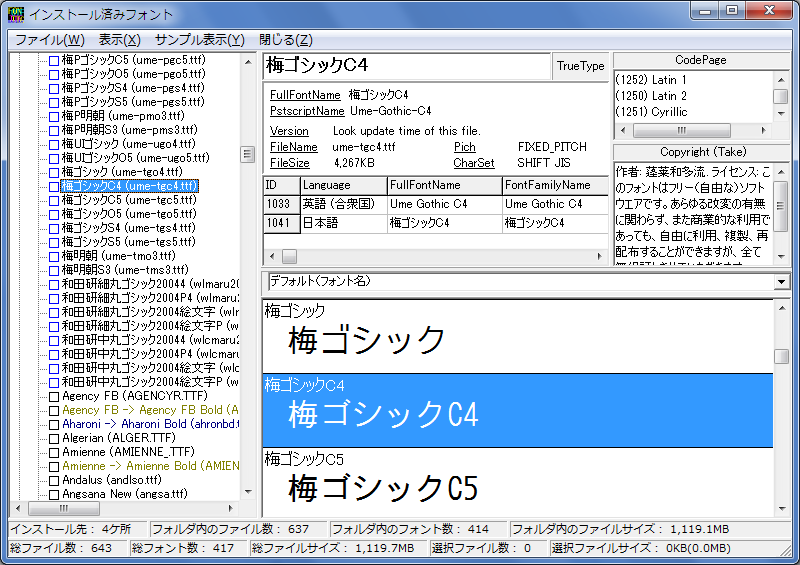
Task: Select 梅明朝S3 (ume-tms3.ttf) font entry
Action: pyautogui.click(x=125, y=269)
